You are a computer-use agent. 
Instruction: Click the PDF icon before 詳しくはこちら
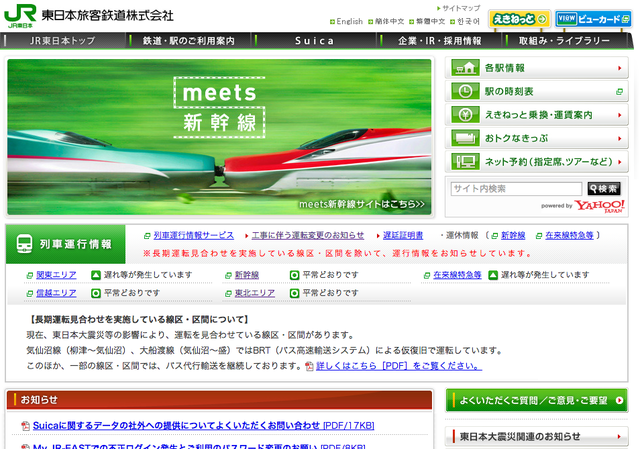(309, 367)
